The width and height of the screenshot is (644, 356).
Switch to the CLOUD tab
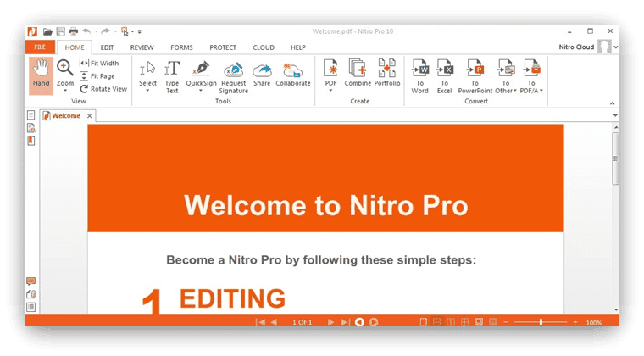[x=264, y=47]
